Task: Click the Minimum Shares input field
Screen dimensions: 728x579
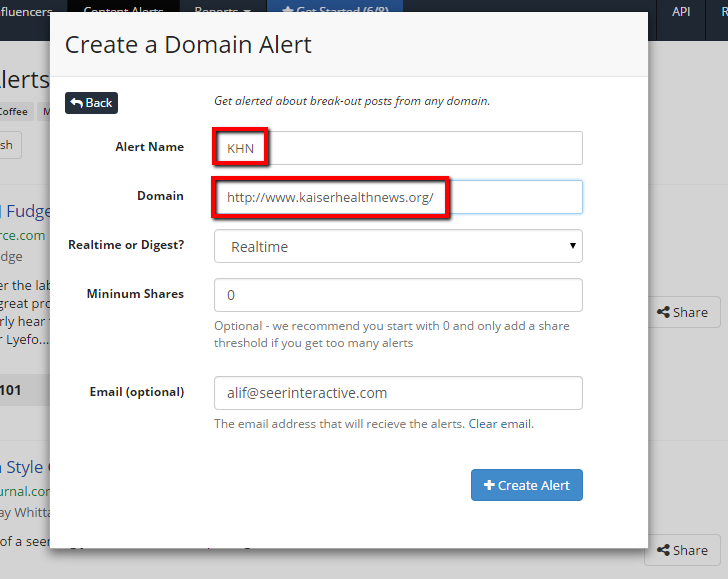Action: (x=398, y=295)
